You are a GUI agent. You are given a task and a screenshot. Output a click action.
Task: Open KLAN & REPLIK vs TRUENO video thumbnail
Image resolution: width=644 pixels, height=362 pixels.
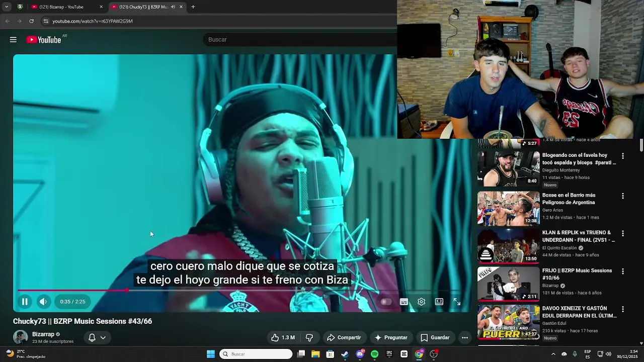tap(508, 246)
